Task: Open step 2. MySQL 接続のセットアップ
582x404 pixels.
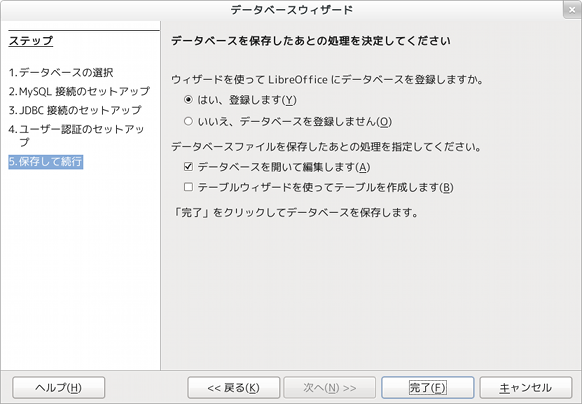Action: 79,91
